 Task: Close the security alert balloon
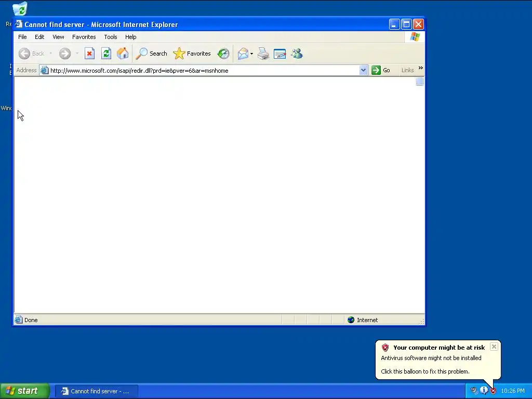pyautogui.click(x=494, y=347)
